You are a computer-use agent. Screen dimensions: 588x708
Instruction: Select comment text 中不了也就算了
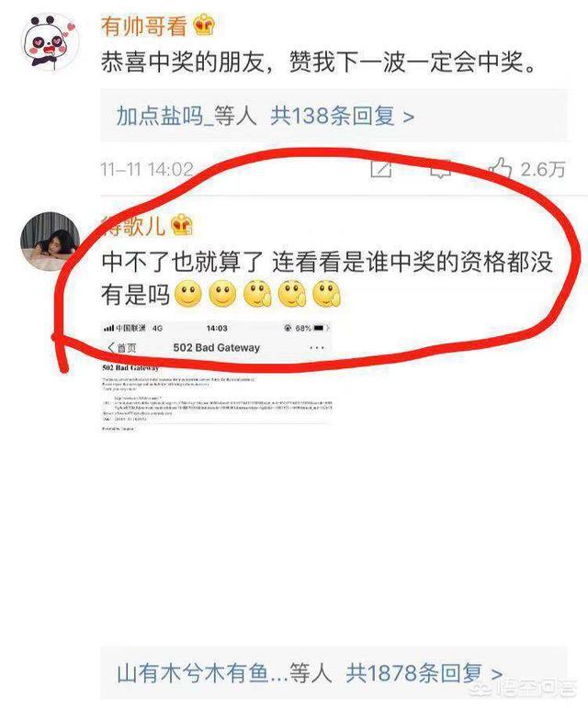pyautogui.click(x=182, y=263)
